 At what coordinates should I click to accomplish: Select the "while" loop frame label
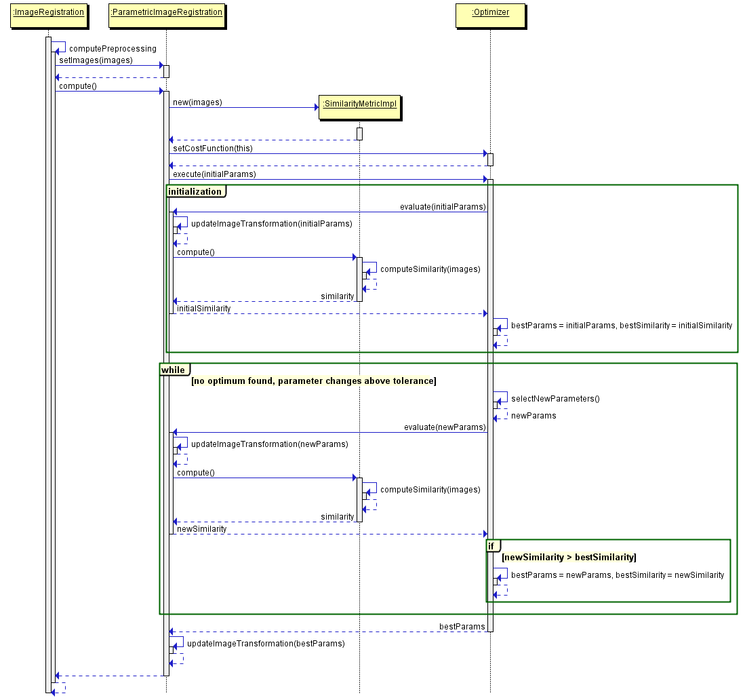click(x=173, y=370)
